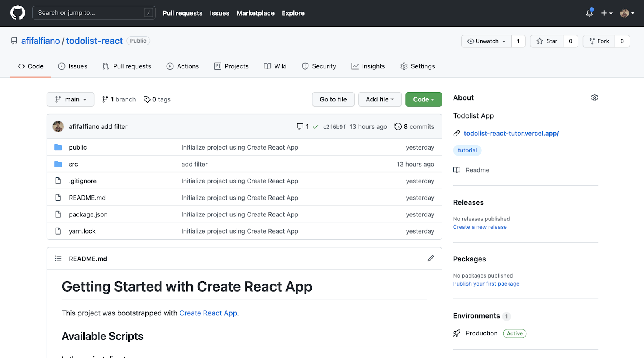This screenshot has height=358, width=644.
Task: Open commit hash c2f6b9f
Action: (x=334, y=127)
